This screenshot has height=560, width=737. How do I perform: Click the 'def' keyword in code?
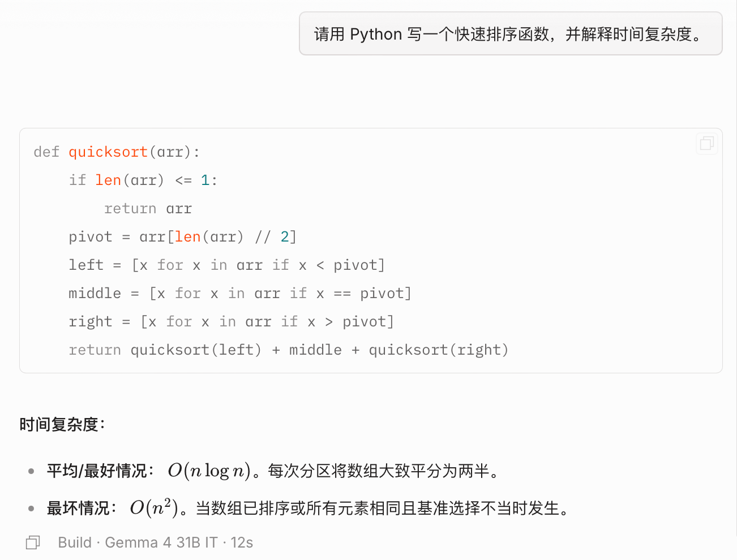46,152
